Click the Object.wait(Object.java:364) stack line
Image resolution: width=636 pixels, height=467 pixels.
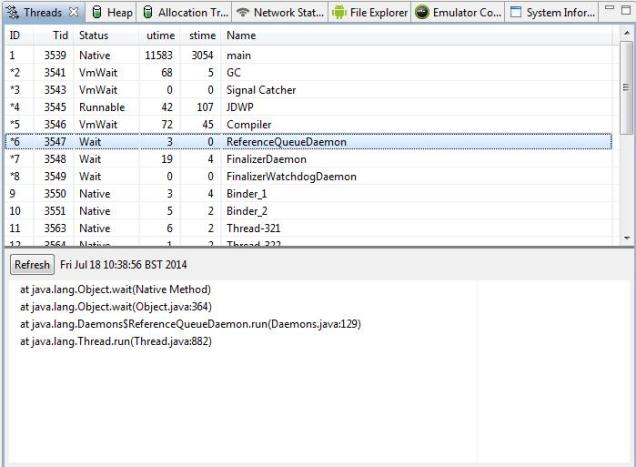[x=116, y=307]
